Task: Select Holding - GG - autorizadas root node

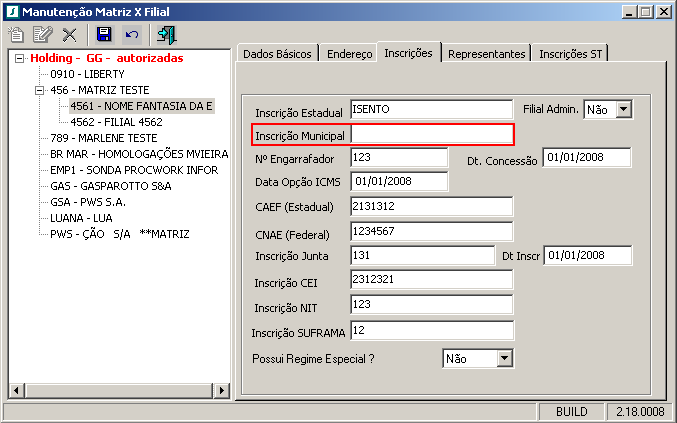Action: tap(107, 58)
